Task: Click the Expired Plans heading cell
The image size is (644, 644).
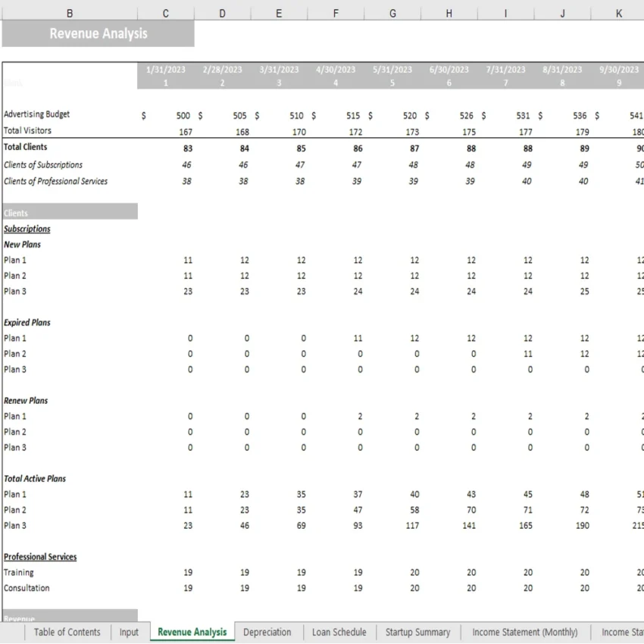Action: coord(27,322)
